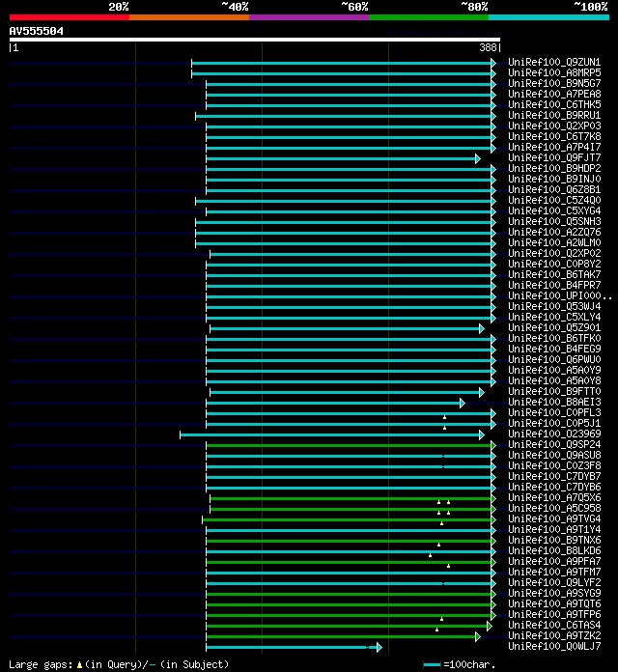Open hit UniRef100_Q9ZUN1
Screen dimensions: 618x672
pos(554,62)
